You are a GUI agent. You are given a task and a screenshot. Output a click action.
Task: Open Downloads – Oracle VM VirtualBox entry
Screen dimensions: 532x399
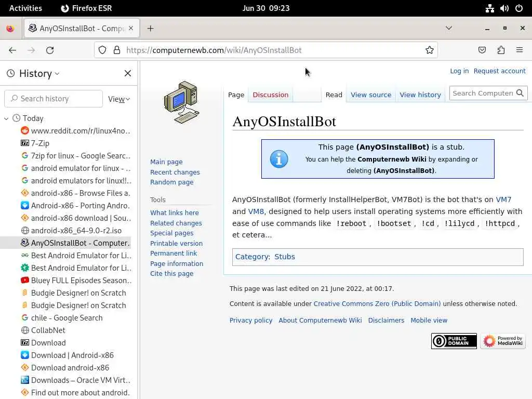pos(75,380)
